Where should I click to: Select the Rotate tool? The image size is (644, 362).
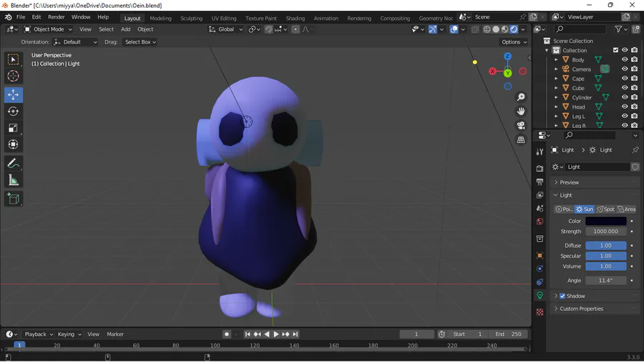click(x=13, y=112)
